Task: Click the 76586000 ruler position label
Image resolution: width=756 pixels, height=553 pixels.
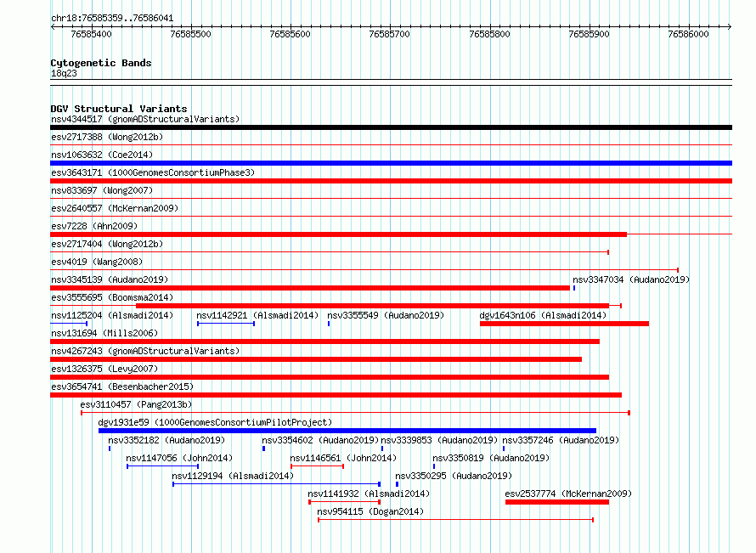Action: point(689,34)
